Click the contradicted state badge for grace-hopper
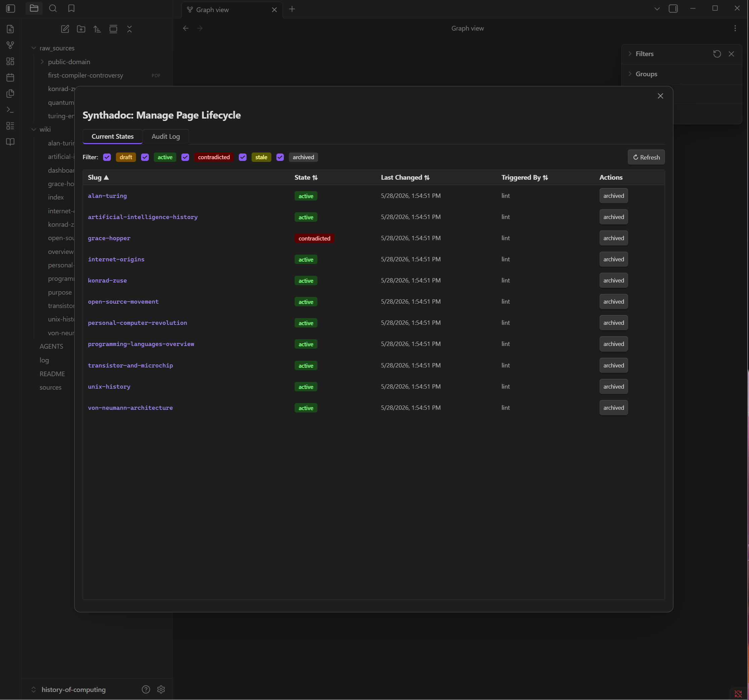The width and height of the screenshot is (749, 700). (x=314, y=238)
